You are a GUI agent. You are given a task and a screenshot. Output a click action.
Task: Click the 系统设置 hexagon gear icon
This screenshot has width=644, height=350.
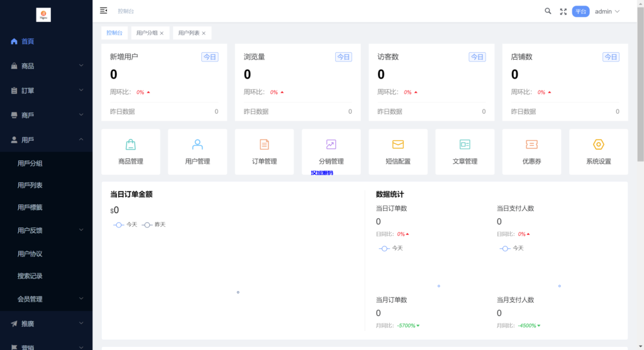point(599,145)
